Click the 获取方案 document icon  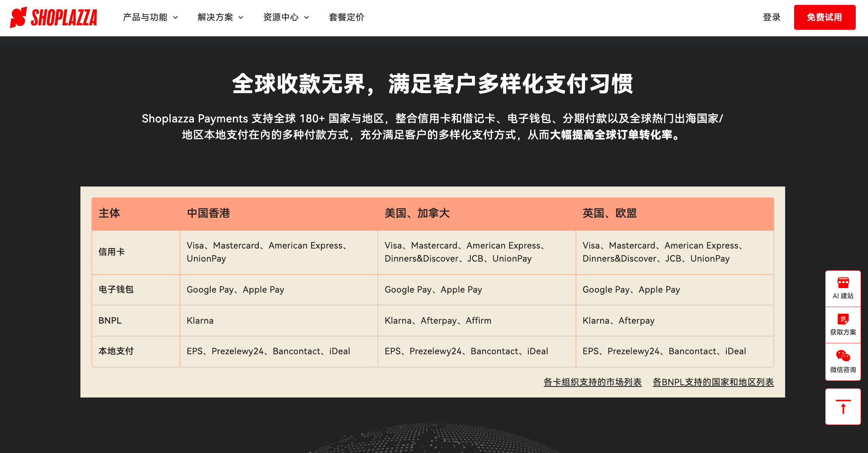pyautogui.click(x=843, y=319)
